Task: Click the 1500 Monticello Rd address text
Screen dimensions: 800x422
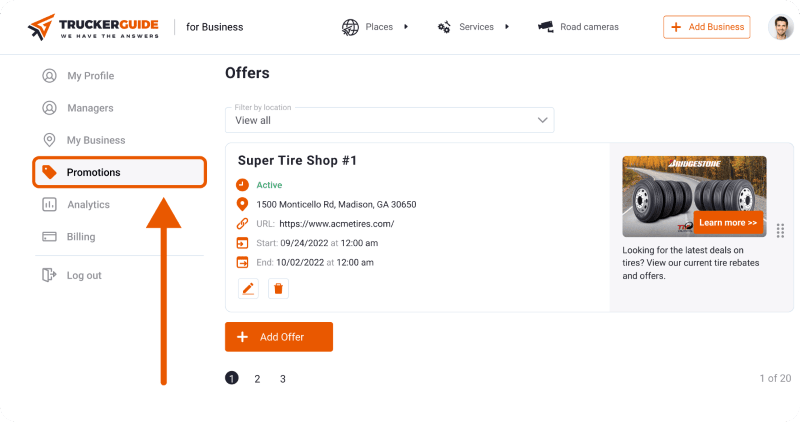Action: coord(336,204)
